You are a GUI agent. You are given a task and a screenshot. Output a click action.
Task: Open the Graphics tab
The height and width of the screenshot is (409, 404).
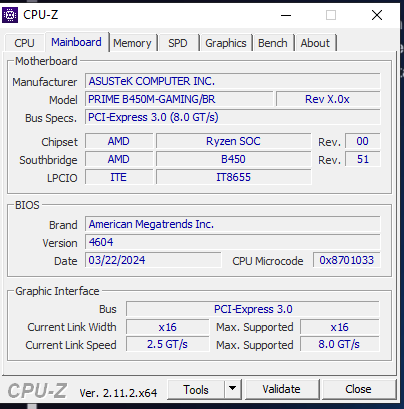pos(226,43)
